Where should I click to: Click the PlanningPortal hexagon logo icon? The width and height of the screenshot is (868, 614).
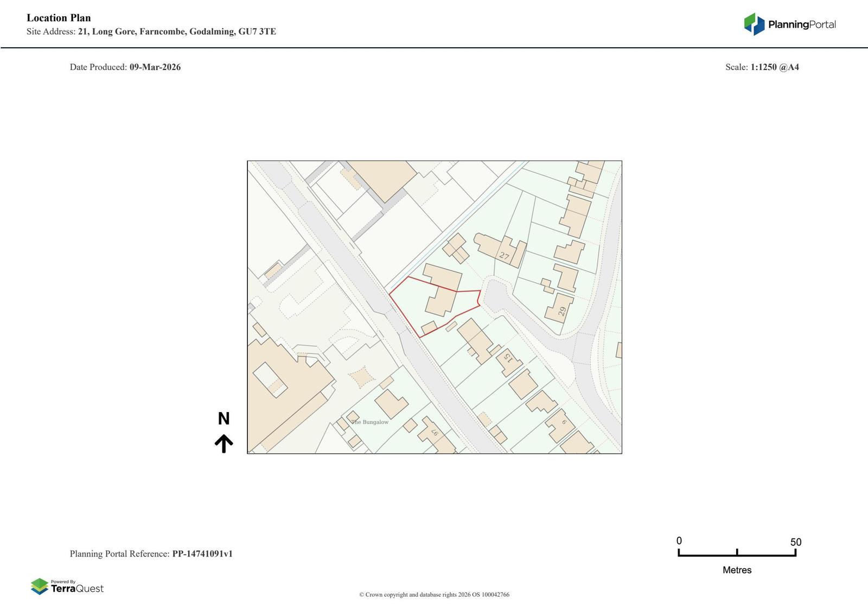(x=754, y=24)
